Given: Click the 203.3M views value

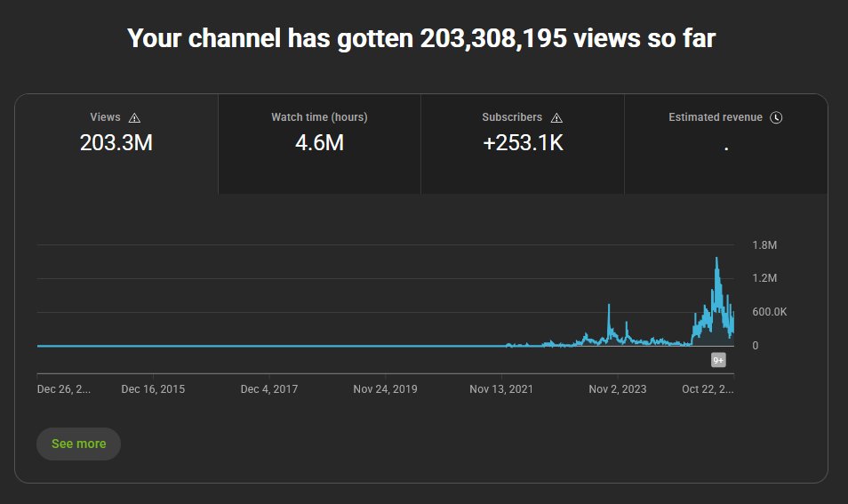Looking at the screenshot, I should click(116, 143).
